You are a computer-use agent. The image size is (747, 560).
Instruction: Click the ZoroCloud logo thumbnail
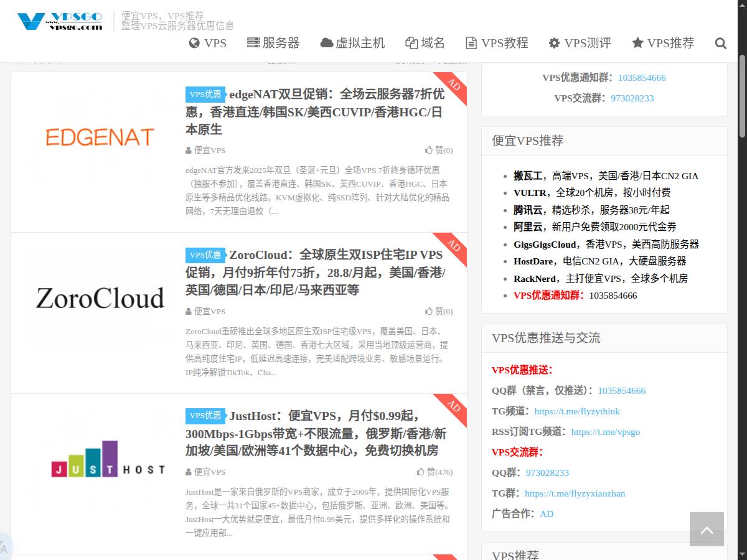tap(100, 299)
